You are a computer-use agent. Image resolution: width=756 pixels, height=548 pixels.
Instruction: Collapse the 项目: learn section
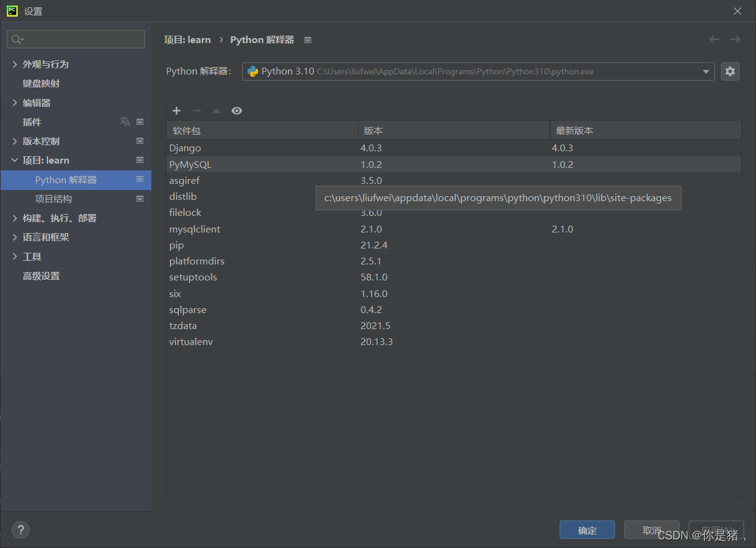click(15, 160)
